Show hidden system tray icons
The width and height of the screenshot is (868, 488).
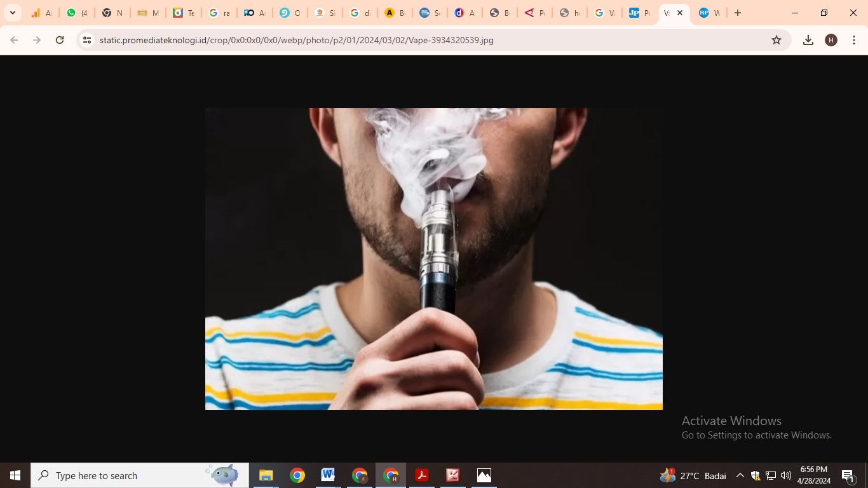pyautogui.click(x=740, y=475)
